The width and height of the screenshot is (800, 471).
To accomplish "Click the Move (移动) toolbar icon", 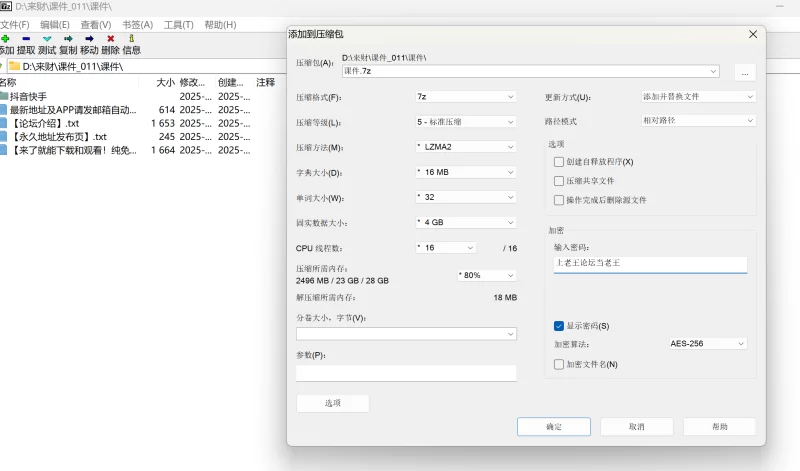I will point(89,39).
